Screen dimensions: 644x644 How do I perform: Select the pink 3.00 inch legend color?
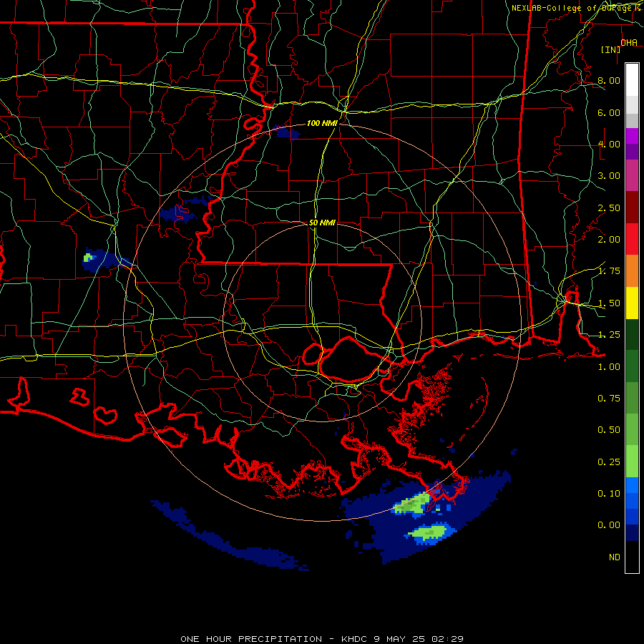coord(632,175)
